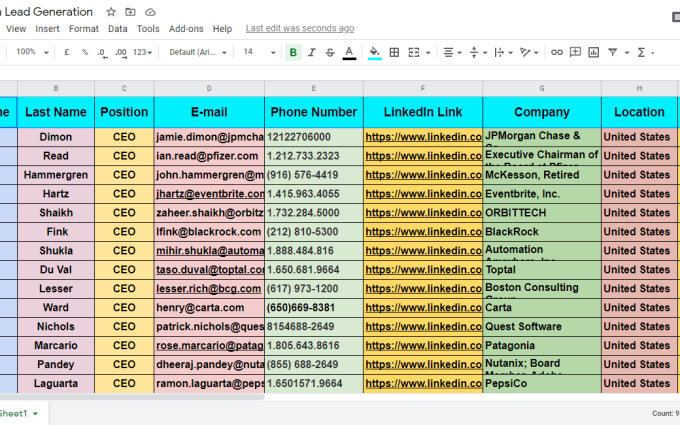Open the LinkedIn link in the JPMorgan row
The width and height of the screenshot is (680, 425).
click(423, 137)
